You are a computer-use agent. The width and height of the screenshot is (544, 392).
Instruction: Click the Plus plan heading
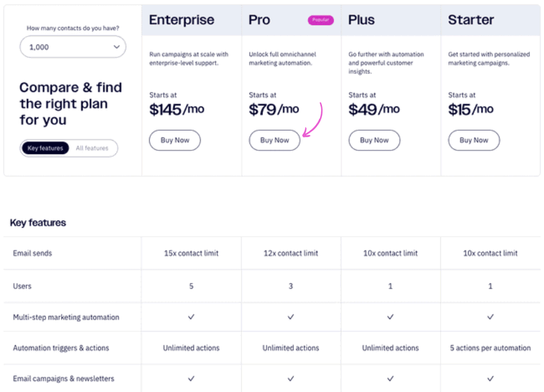click(x=361, y=20)
